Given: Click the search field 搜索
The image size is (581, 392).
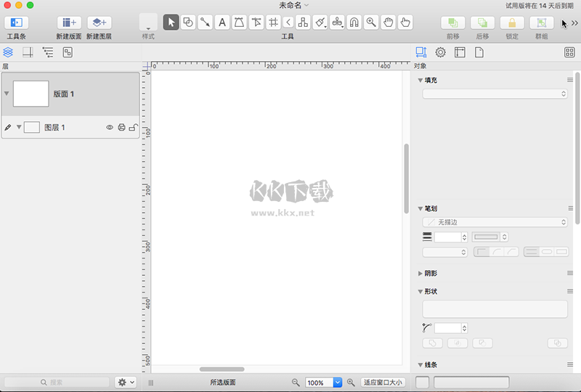Looking at the screenshot, I should click(x=57, y=383).
